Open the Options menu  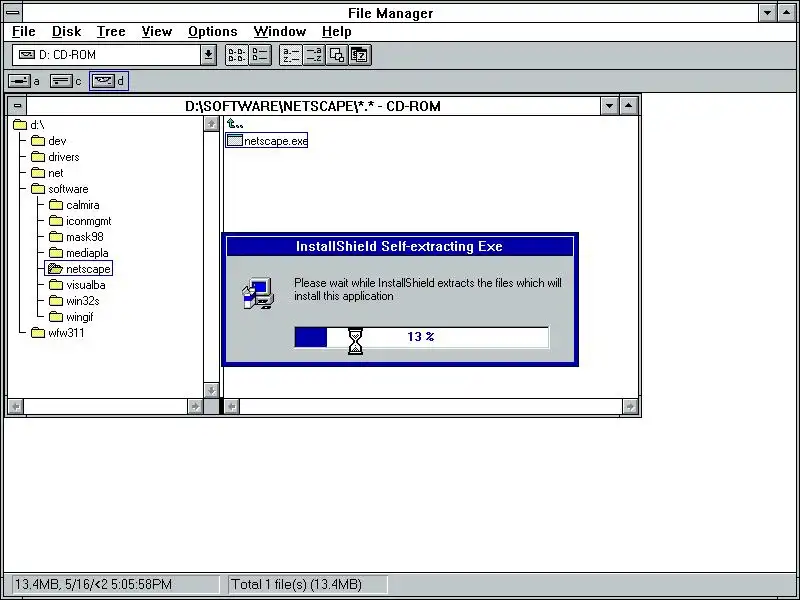(x=212, y=32)
